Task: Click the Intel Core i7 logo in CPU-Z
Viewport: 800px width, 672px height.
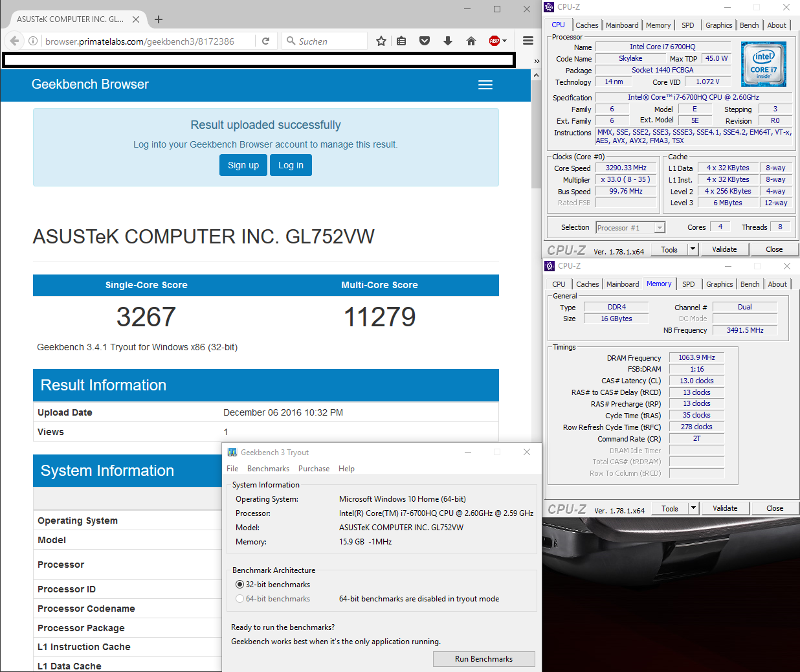Action: [x=763, y=64]
